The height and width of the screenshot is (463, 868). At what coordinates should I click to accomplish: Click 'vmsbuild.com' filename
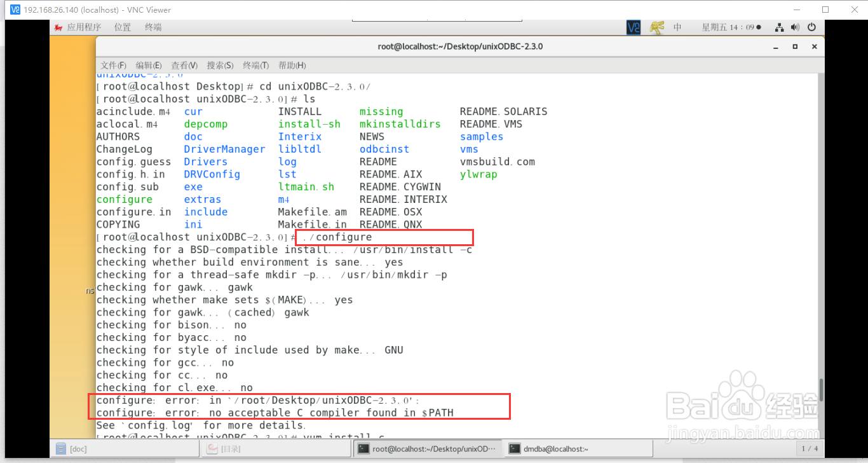click(498, 162)
